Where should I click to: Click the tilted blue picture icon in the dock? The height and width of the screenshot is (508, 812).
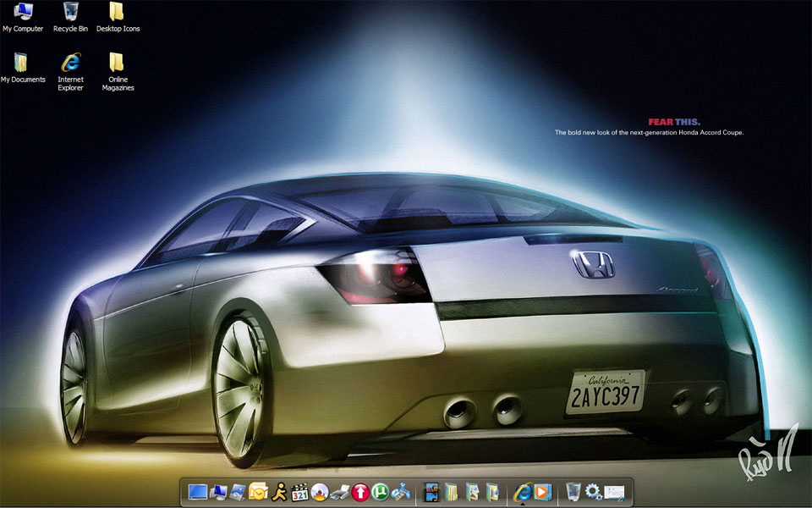(239, 492)
